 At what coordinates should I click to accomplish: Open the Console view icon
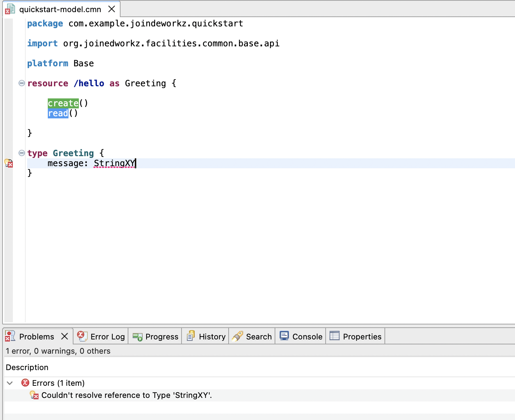pos(284,336)
